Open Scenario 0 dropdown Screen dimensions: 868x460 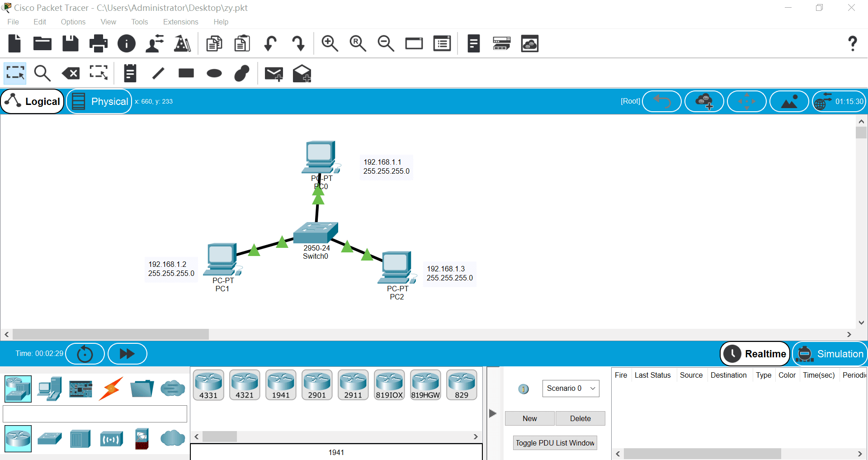571,389
